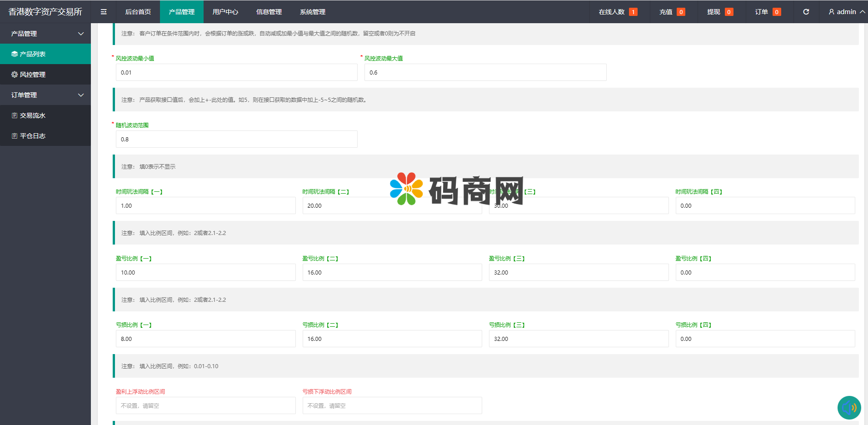This screenshot has width=868, height=425.
Task: Click the 交易流水 document icon
Action: pos(15,115)
